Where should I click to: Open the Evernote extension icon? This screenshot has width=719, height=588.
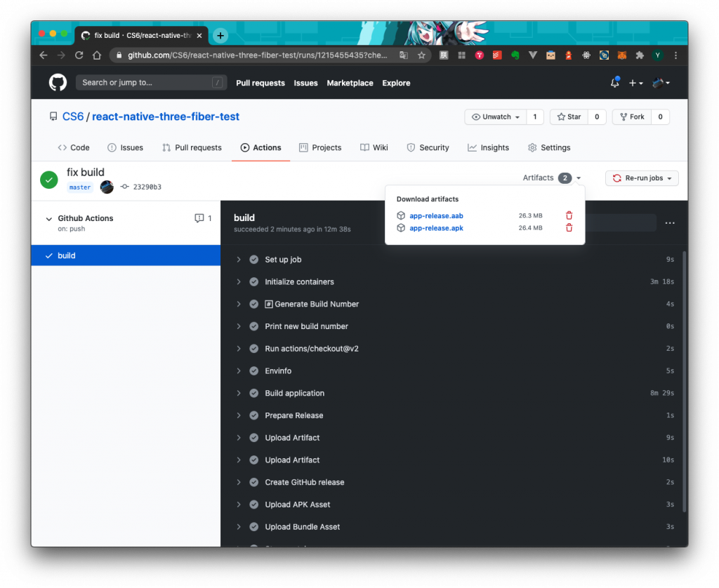tap(515, 55)
